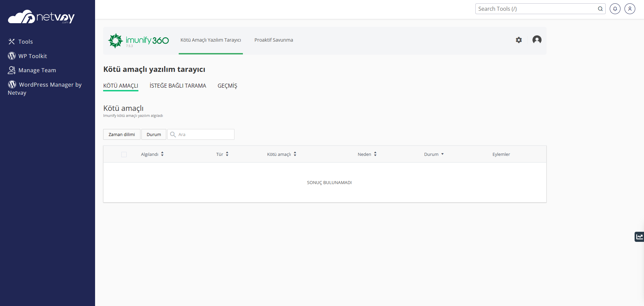Open the statistics chart widget on right edge
The height and width of the screenshot is (306, 644).
(x=639, y=237)
